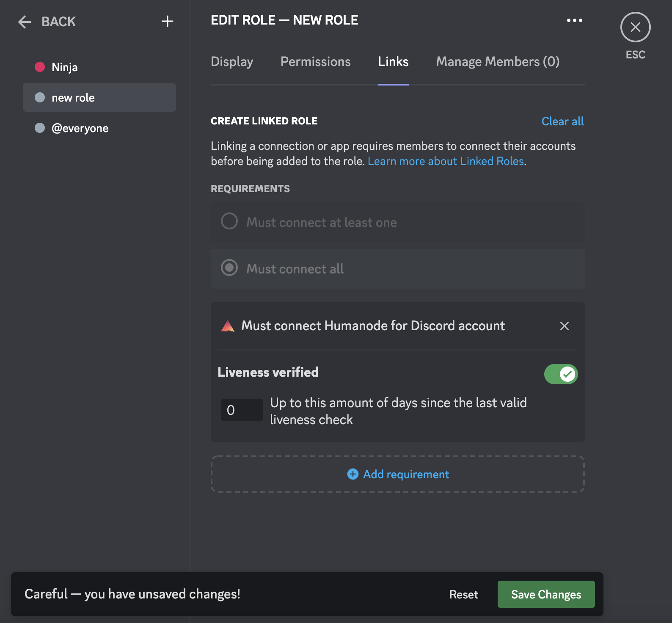
Task: Toggle the Liveness verified switch
Action: point(561,374)
